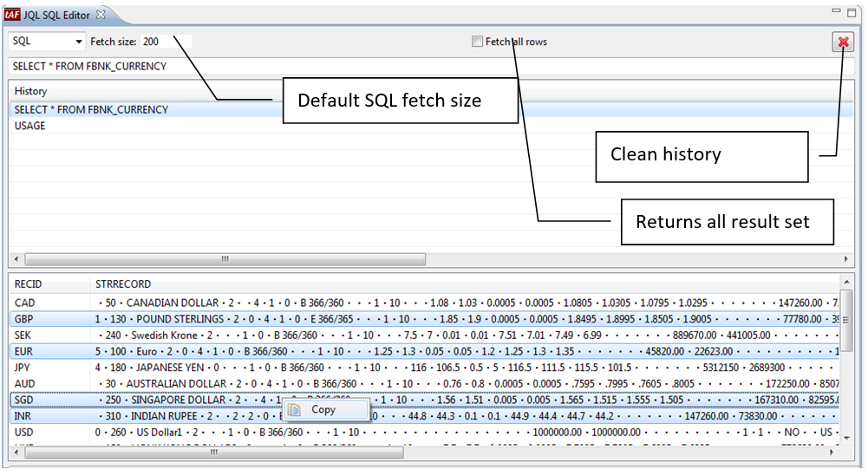Click the RECID column header
The width and height of the screenshot is (868, 476).
pyautogui.click(x=29, y=284)
